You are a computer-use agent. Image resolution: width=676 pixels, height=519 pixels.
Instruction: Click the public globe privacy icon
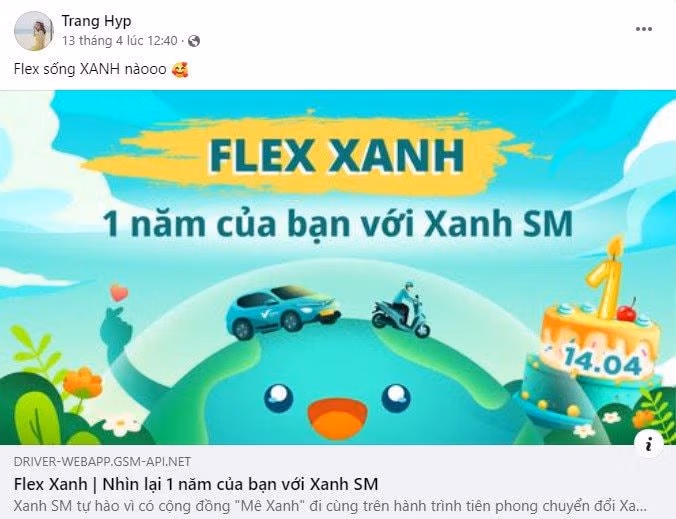point(194,41)
